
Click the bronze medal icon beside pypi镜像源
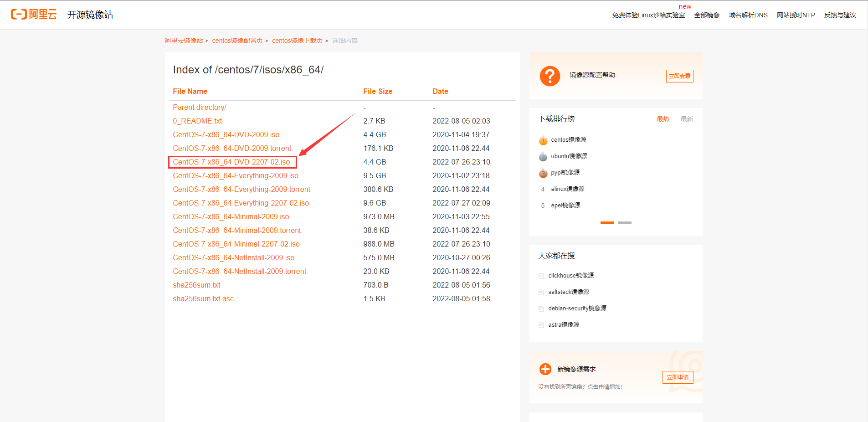tap(543, 173)
